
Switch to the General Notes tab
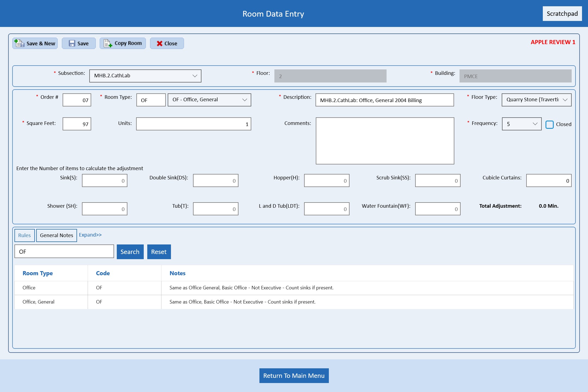click(x=56, y=235)
